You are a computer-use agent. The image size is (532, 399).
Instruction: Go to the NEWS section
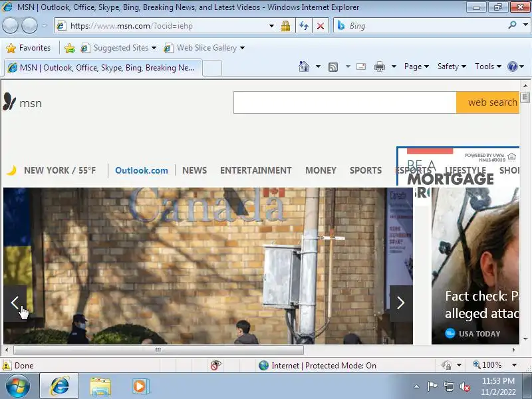coord(194,170)
